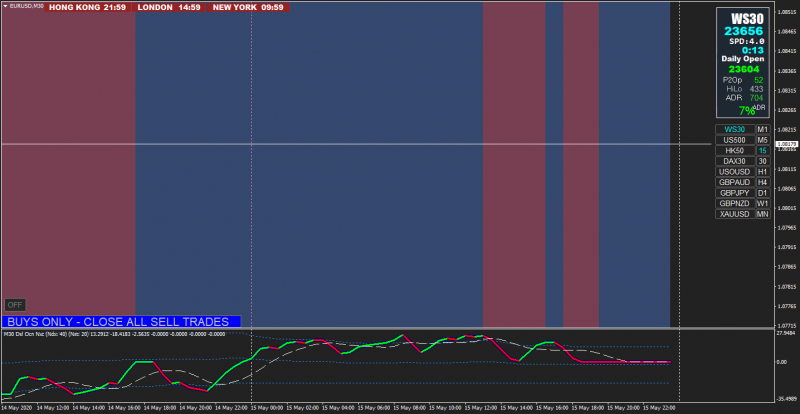800x414 pixels.
Task: Click the EURUSD,M30 chart title
Action: point(26,7)
